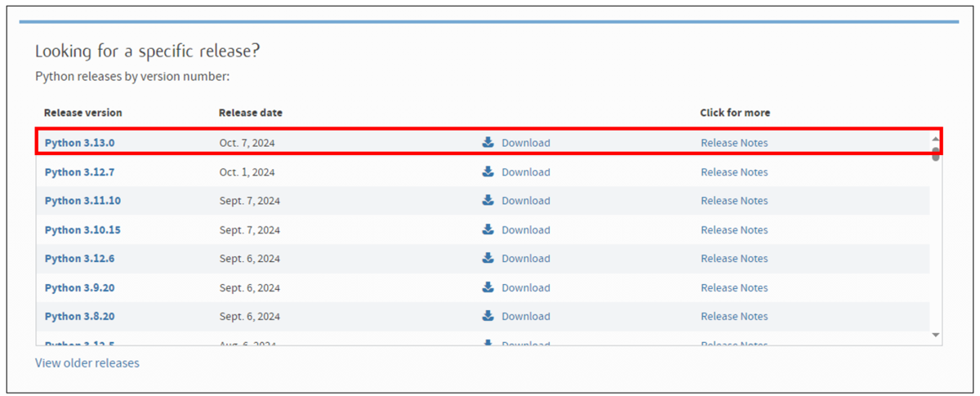Click the Sept. 6, 2024 date for Python 3.9.20
Image resolution: width=980 pixels, height=396 pixels.
250,288
